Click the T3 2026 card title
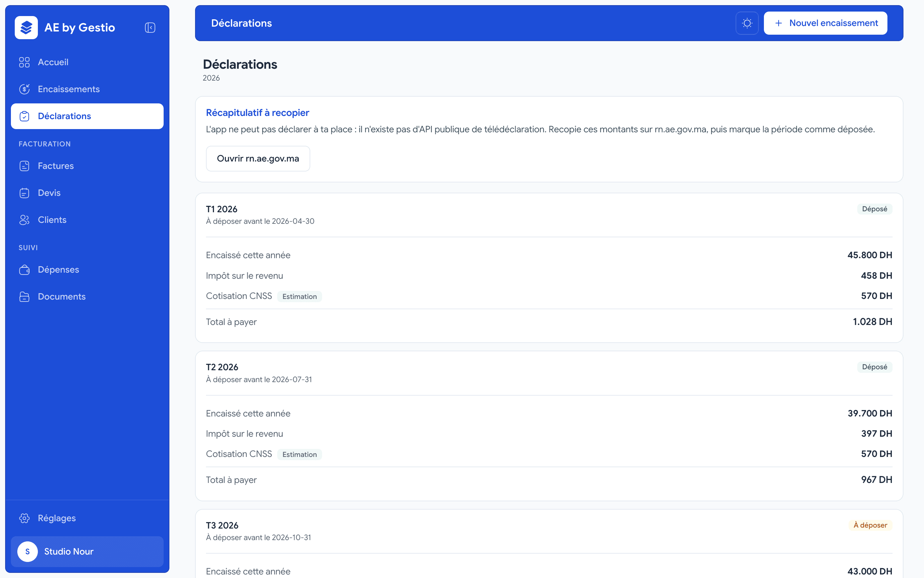The image size is (924, 578). pyautogui.click(x=222, y=526)
